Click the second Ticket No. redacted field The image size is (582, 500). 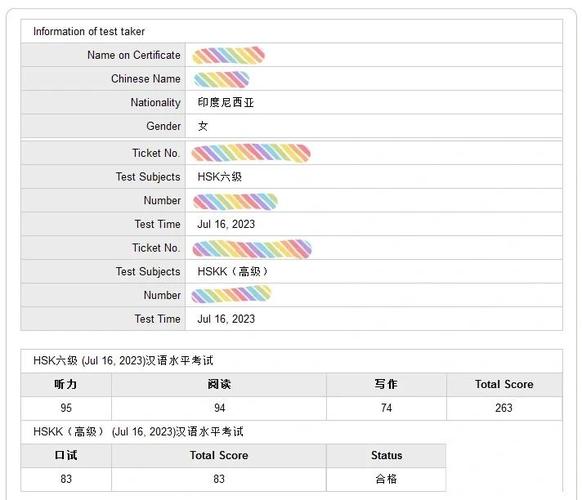[252, 249]
